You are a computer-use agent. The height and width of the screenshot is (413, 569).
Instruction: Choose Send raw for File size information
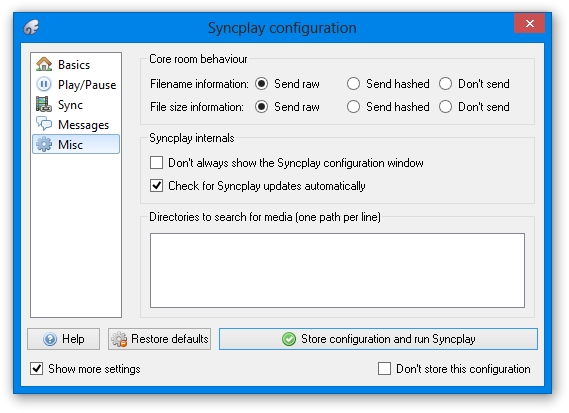(x=261, y=107)
